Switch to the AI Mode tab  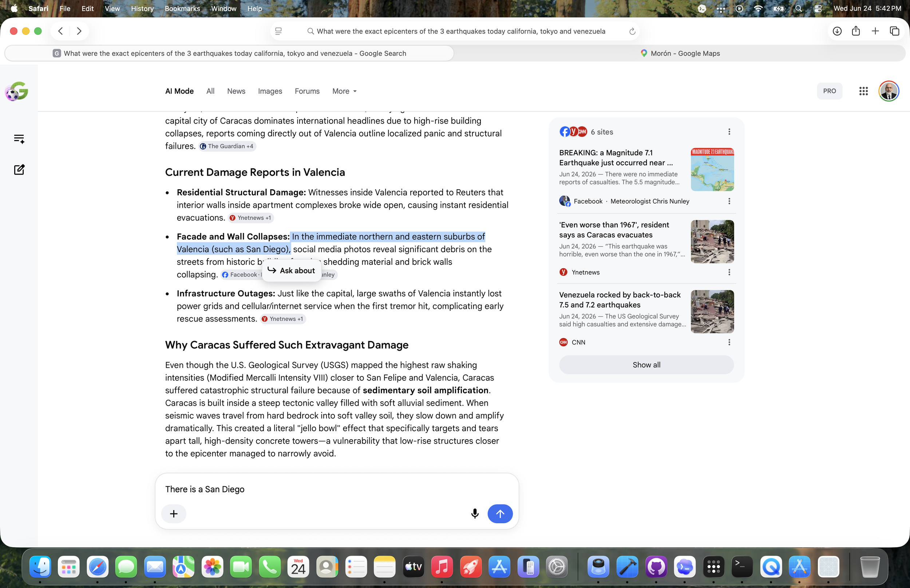click(179, 91)
